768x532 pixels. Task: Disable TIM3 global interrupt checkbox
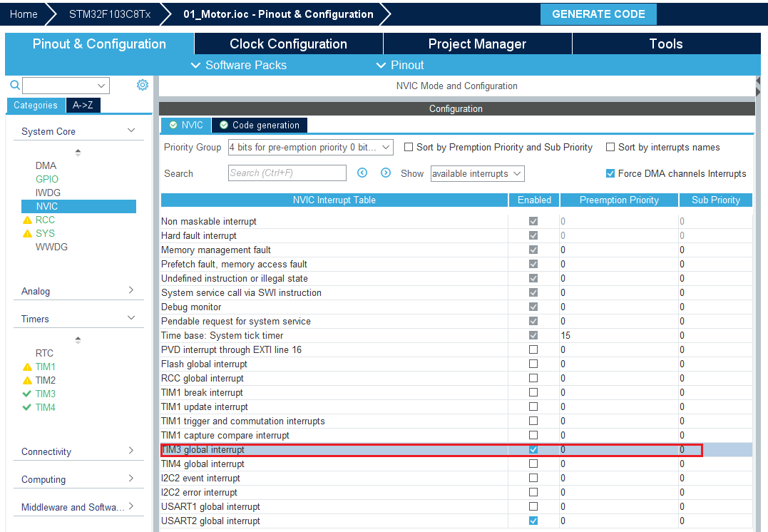click(533, 450)
